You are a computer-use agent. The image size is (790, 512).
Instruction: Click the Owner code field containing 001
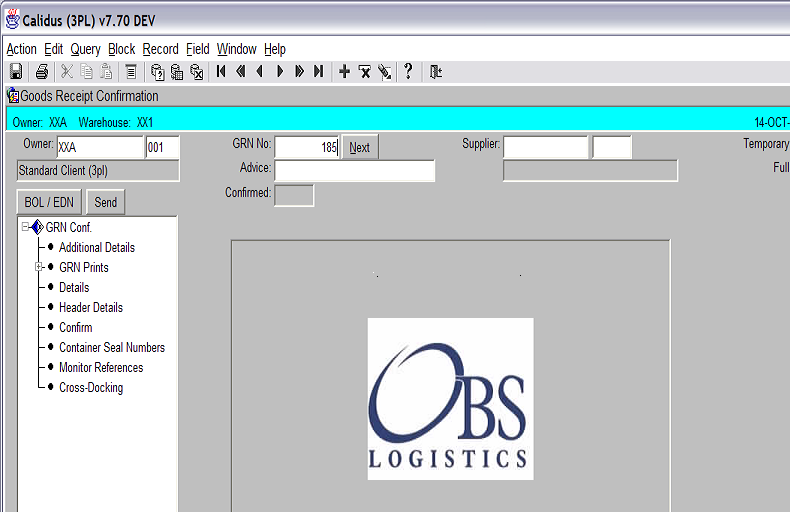[162, 147]
